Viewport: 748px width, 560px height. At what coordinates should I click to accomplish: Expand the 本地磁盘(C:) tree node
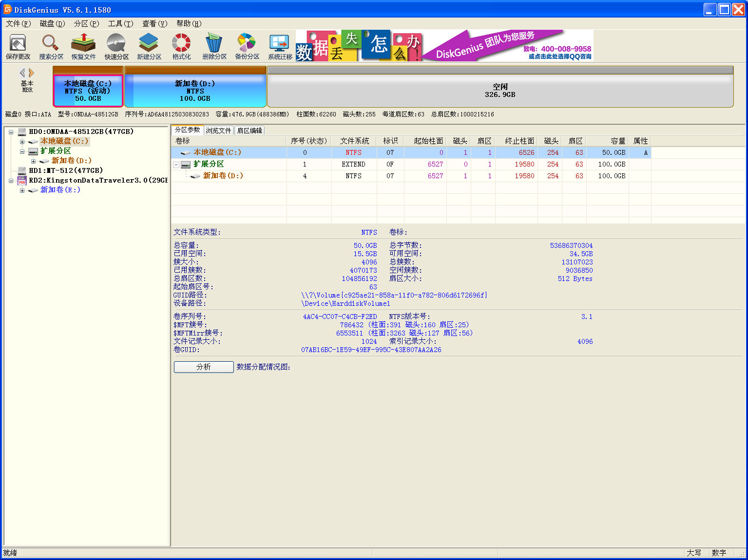[x=22, y=141]
